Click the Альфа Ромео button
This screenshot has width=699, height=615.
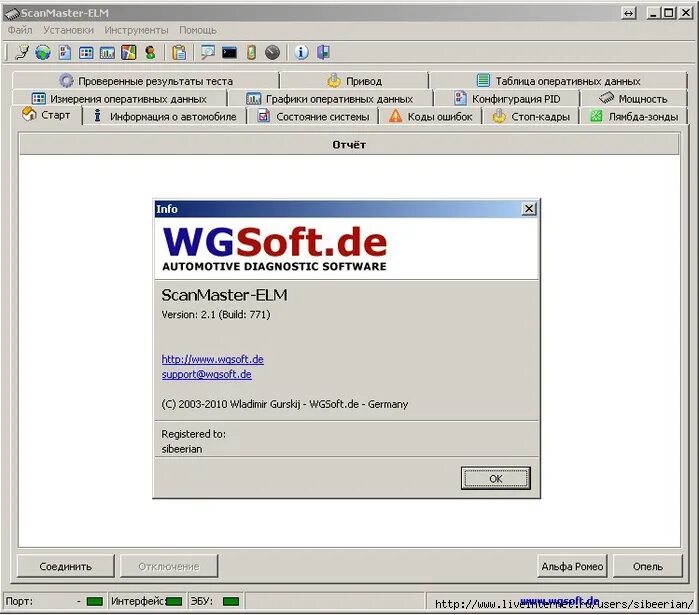(x=572, y=566)
